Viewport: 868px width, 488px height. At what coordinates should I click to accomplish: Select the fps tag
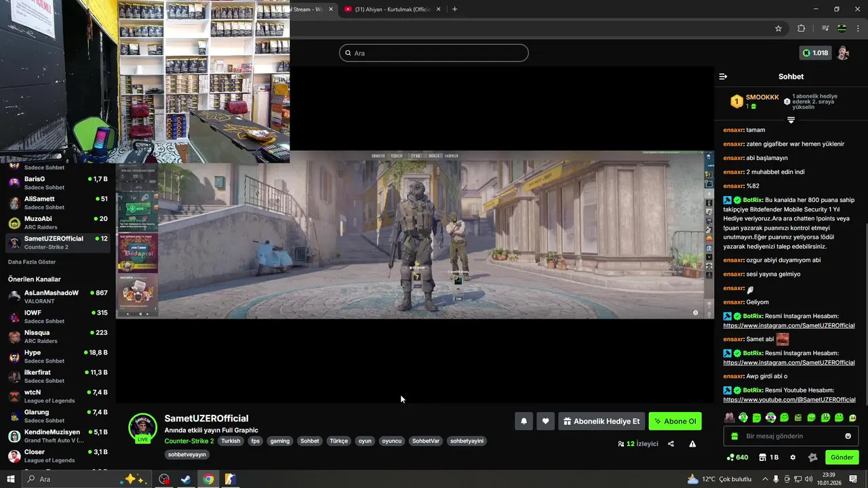pos(255,441)
